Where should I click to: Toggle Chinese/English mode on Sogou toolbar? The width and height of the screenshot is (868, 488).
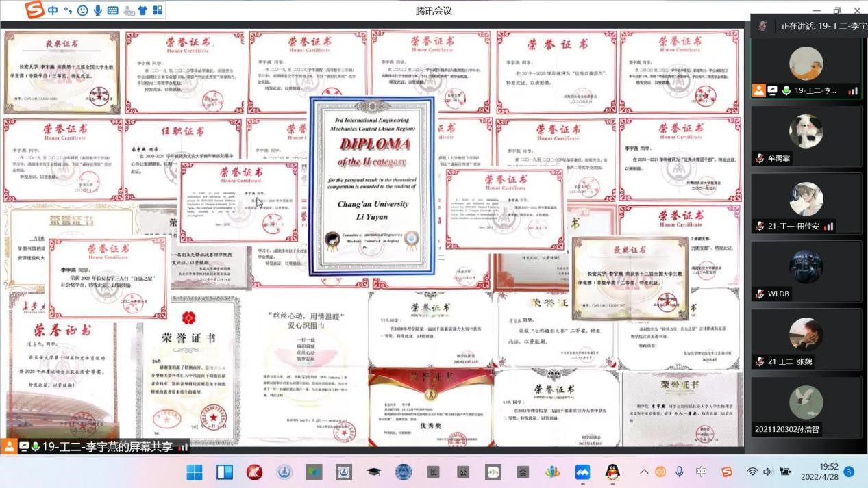point(53,10)
